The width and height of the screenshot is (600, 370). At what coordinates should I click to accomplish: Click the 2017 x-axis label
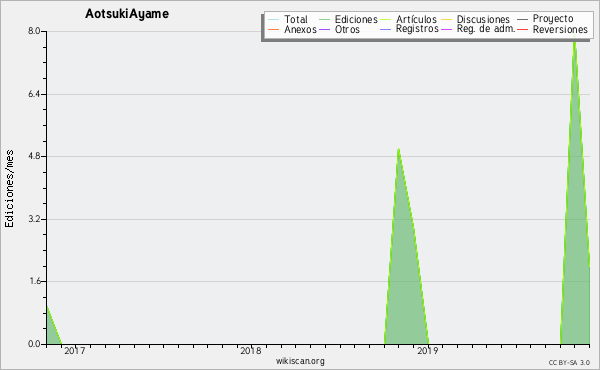click(75, 350)
